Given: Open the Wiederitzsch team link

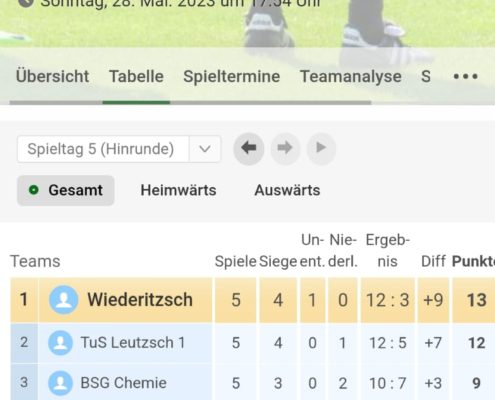Looking at the screenshot, I should (x=140, y=299).
